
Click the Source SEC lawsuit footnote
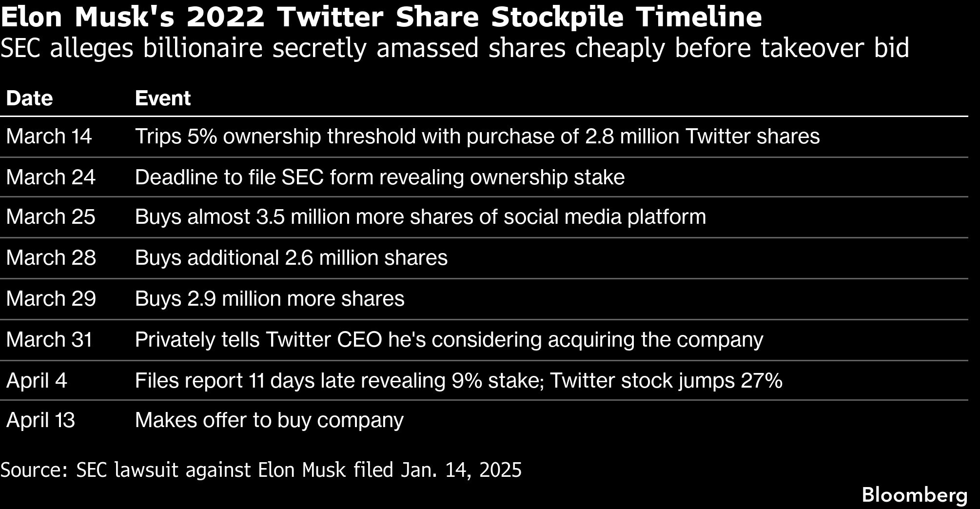point(261,470)
